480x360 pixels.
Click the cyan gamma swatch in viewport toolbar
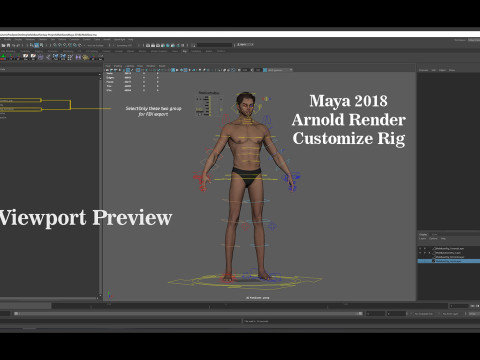pos(265,70)
